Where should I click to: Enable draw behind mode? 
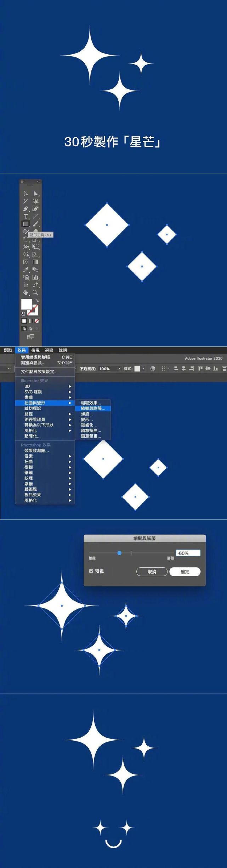[30, 329]
